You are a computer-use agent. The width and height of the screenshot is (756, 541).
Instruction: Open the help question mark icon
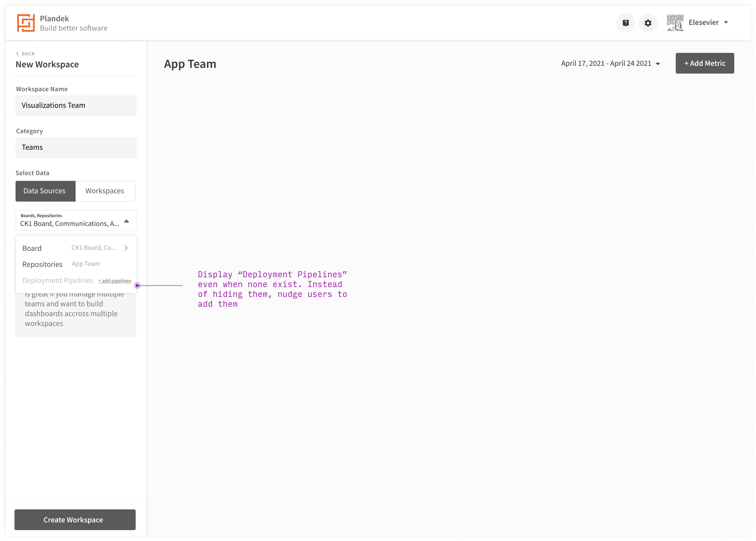(x=626, y=23)
